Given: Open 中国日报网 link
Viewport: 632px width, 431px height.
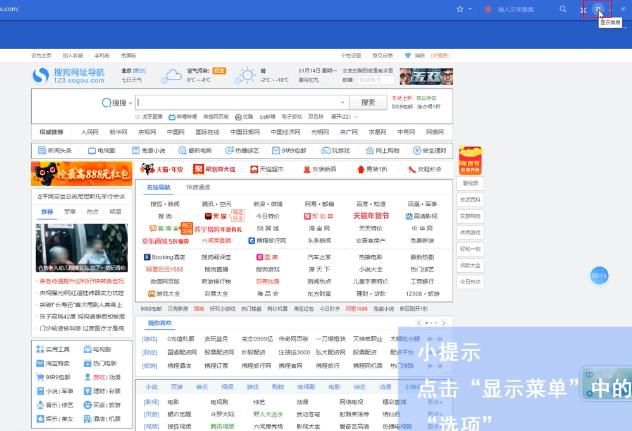Looking at the screenshot, I should (x=245, y=132).
